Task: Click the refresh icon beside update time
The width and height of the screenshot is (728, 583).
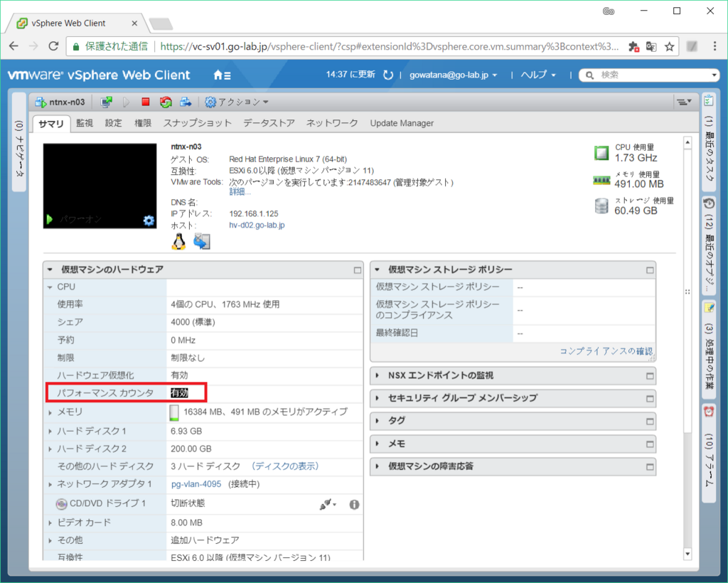Action: (388, 75)
